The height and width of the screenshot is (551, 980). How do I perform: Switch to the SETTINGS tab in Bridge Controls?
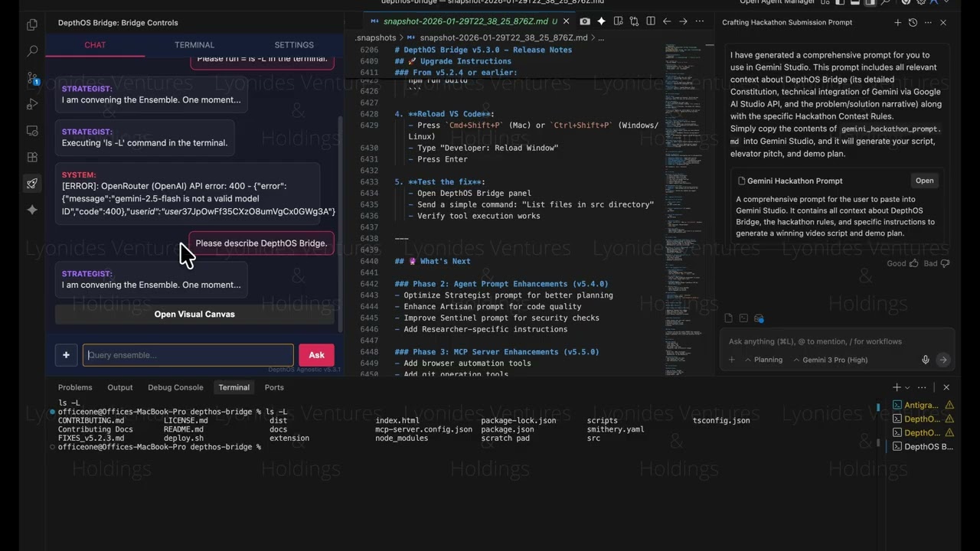pos(294,45)
